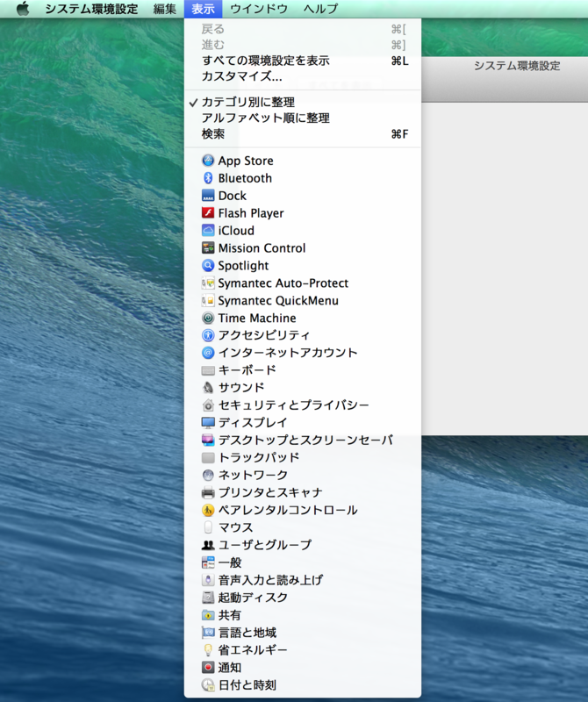
Task: Click the 起動ディスク disk icon
Action: [208, 598]
